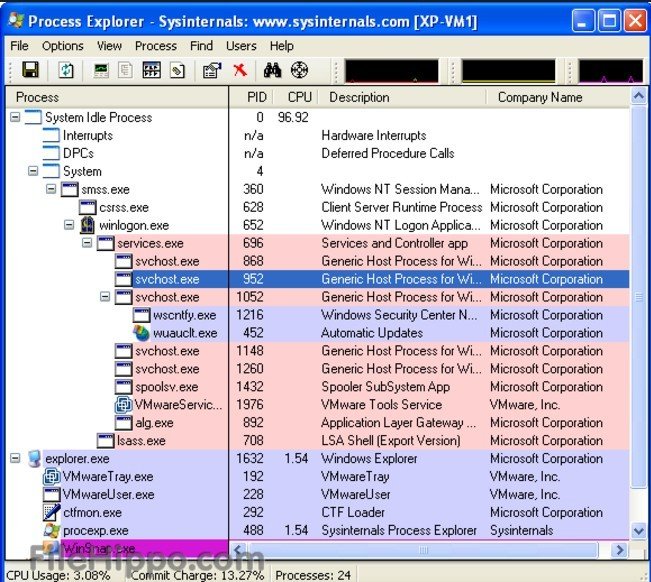Sort by the CPU column header
Screen dimensions: 651x582
[x=295, y=97]
